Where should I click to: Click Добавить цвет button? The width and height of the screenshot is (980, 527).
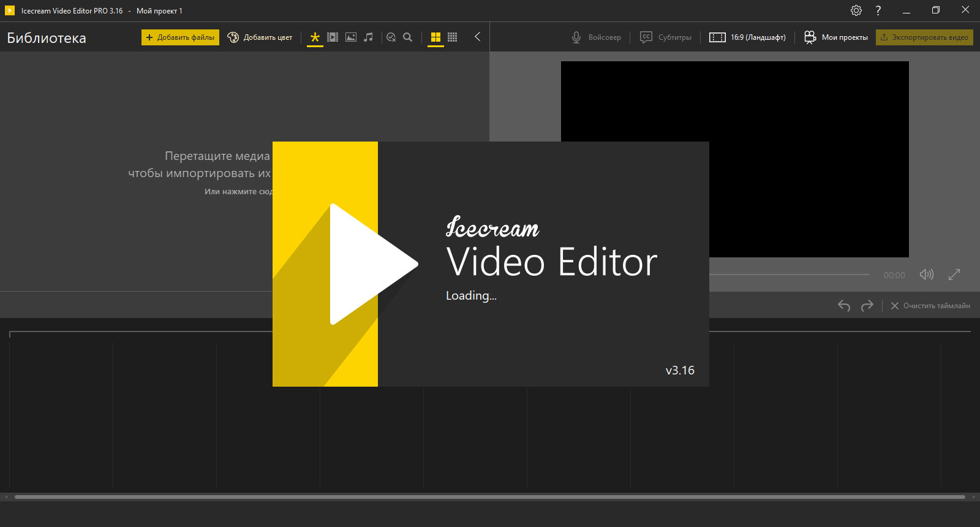pos(260,37)
